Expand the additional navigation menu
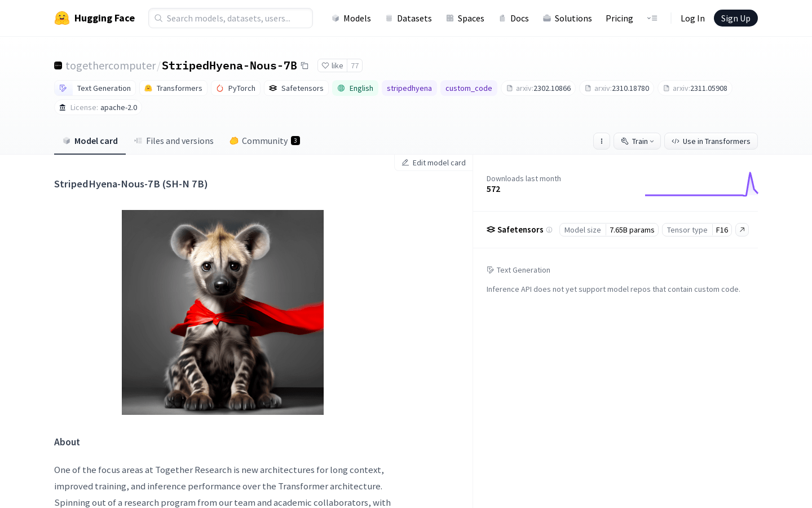Viewport: 812px width, 508px height. [652, 18]
